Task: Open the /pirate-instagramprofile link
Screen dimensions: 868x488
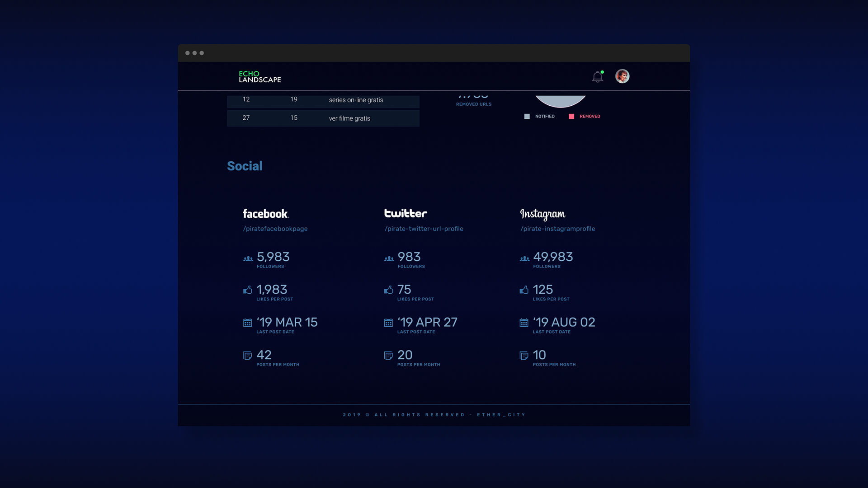Action: (x=557, y=229)
